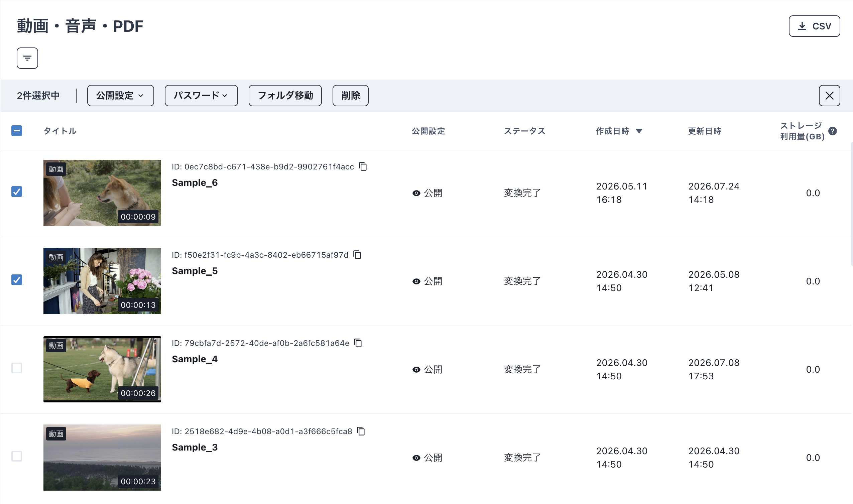Check the Sample_4 row checkbox
Screen dimensions: 853x504
click(x=17, y=368)
